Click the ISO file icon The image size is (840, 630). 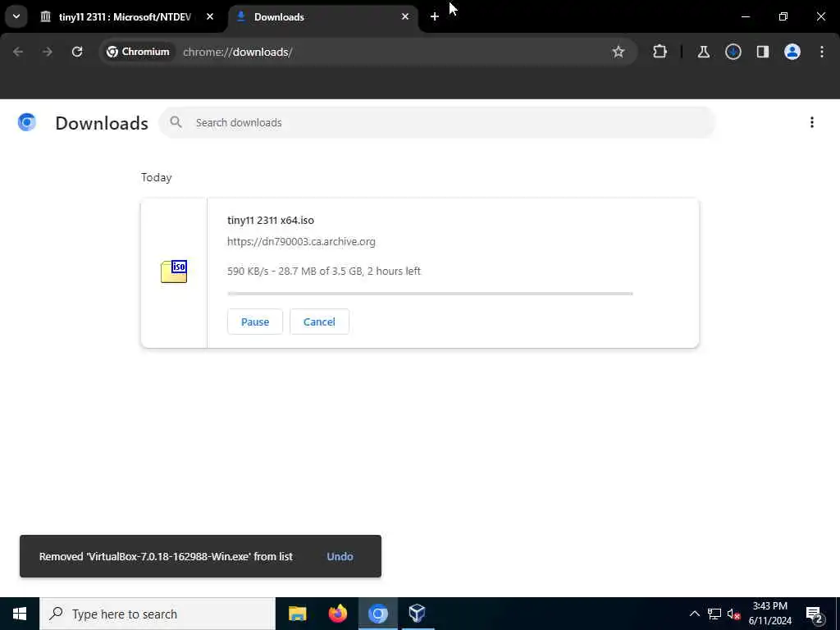pyautogui.click(x=174, y=272)
